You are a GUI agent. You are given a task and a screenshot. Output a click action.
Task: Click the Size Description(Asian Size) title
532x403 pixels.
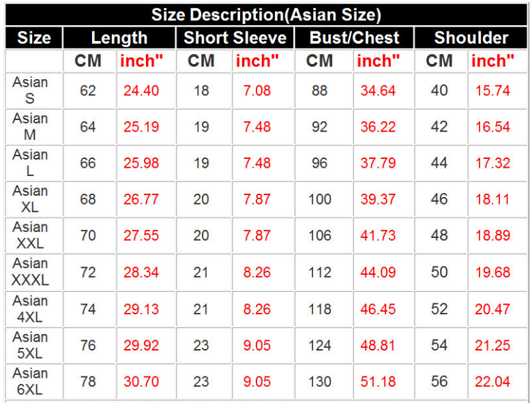[x=266, y=15]
